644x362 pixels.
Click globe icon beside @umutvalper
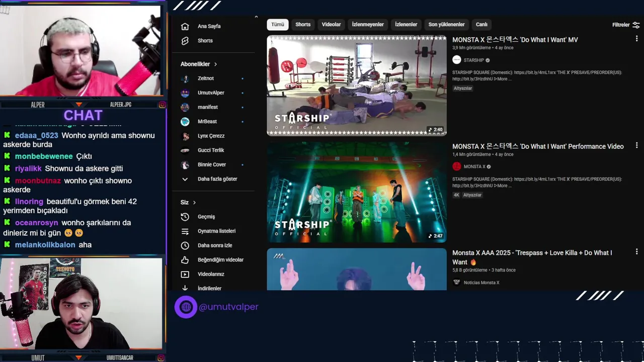tap(186, 307)
